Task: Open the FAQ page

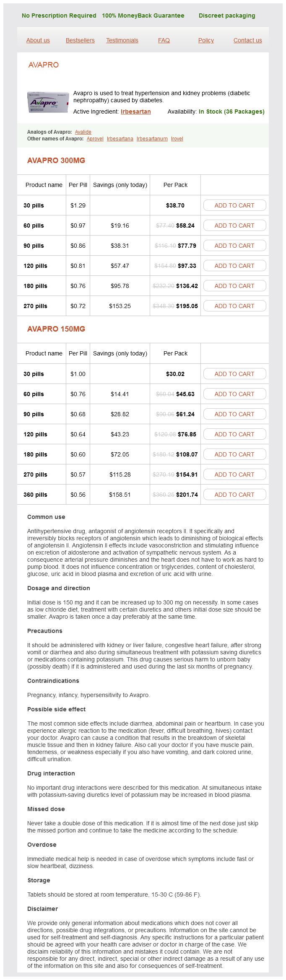Action: pos(164,40)
